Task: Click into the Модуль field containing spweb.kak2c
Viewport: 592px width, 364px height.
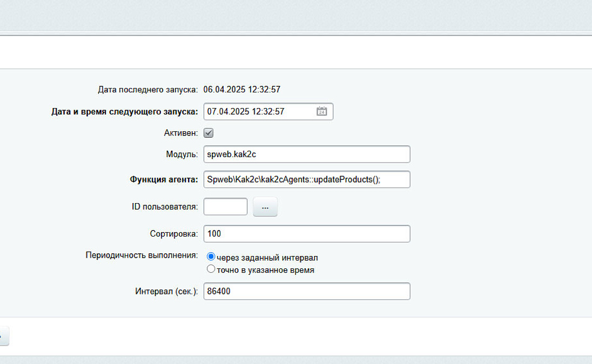Action: tap(306, 154)
